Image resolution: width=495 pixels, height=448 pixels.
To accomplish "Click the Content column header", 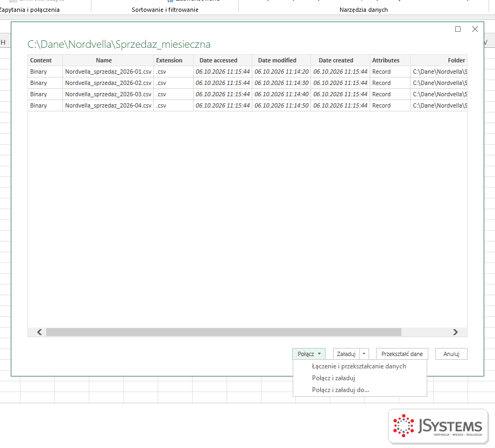I will (45, 60).
